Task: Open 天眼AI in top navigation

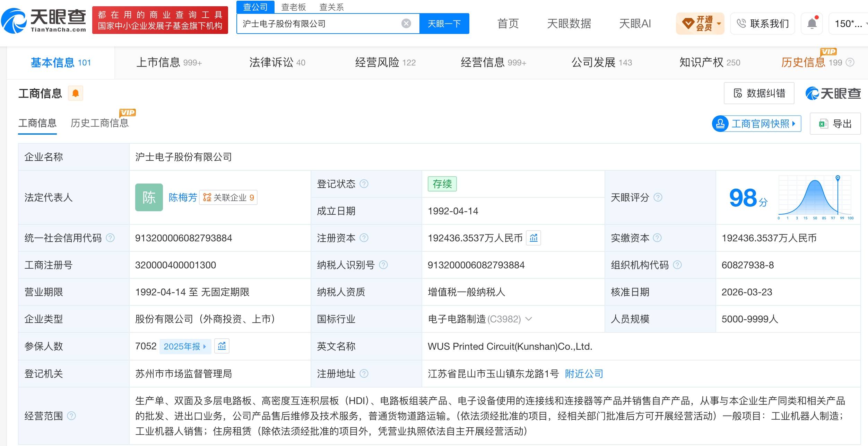Action: 635,24
